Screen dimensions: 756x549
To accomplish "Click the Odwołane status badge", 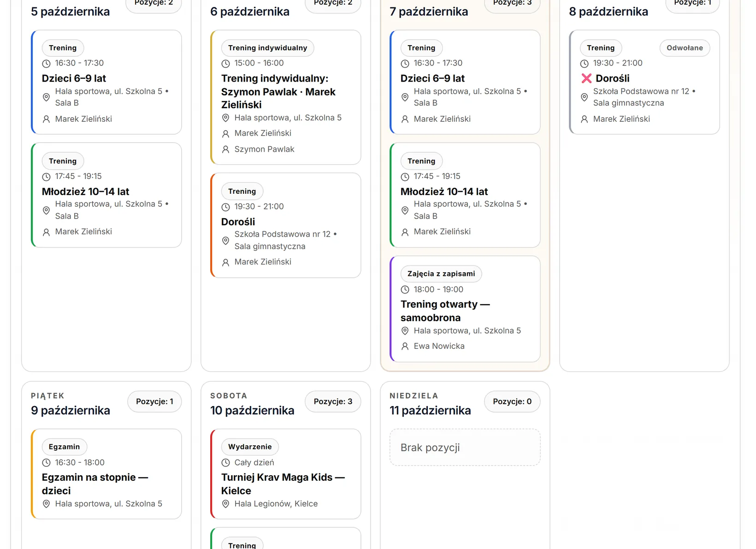I will (685, 48).
